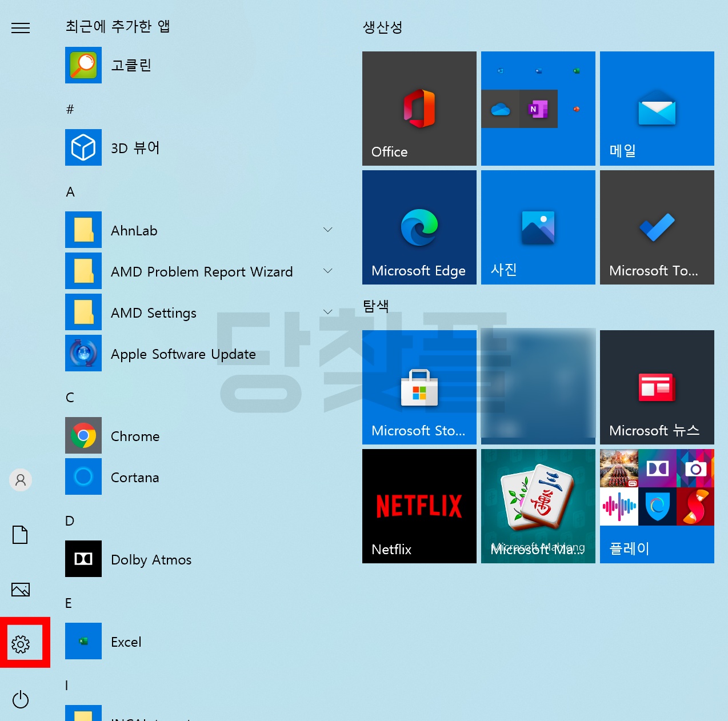Viewport: 728px width, 721px height.
Task: Open the Microsoft Edge tile
Action: (419, 227)
